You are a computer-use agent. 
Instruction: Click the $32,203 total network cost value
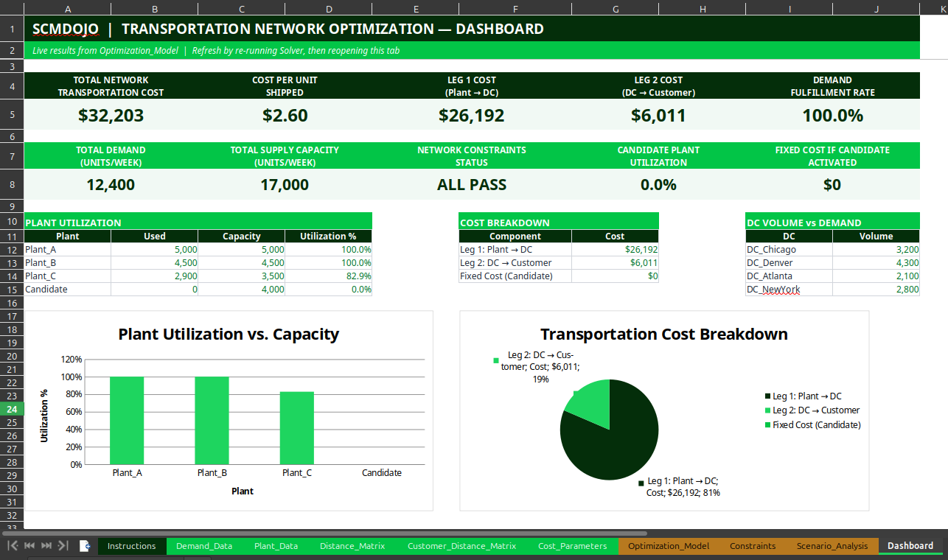(x=111, y=115)
